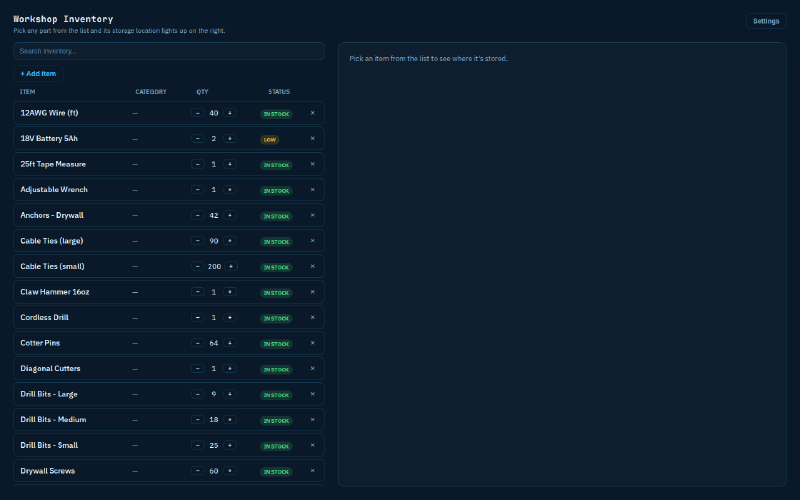800x500 pixels.
Task: Delete the Drill Bits - Large item
Action: [313, 394]
